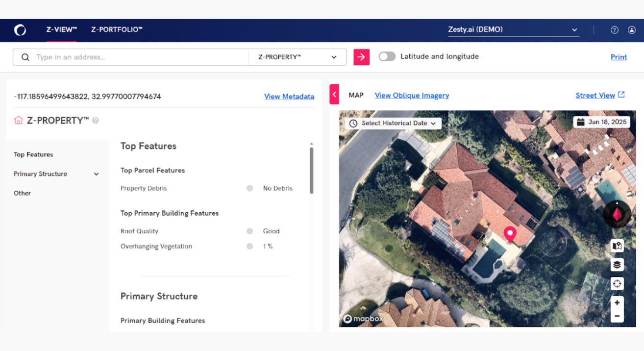Click the 'Good' roof quality value
This screenshot has width=644, height=351.
click(x=271, y=231)
